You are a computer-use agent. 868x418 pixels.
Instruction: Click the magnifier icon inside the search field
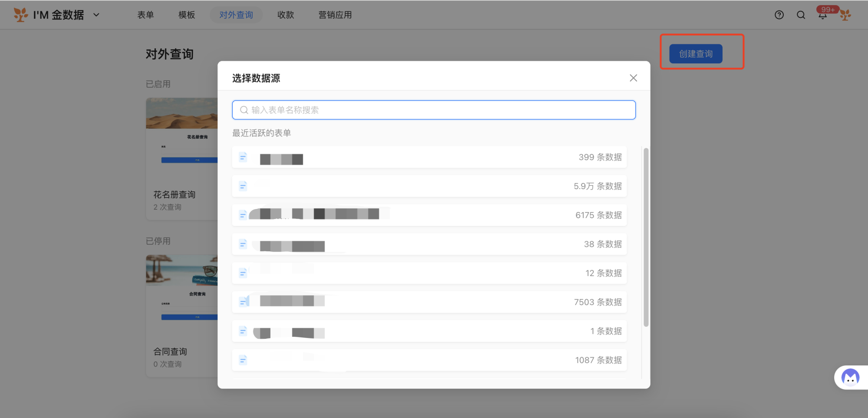244,110
